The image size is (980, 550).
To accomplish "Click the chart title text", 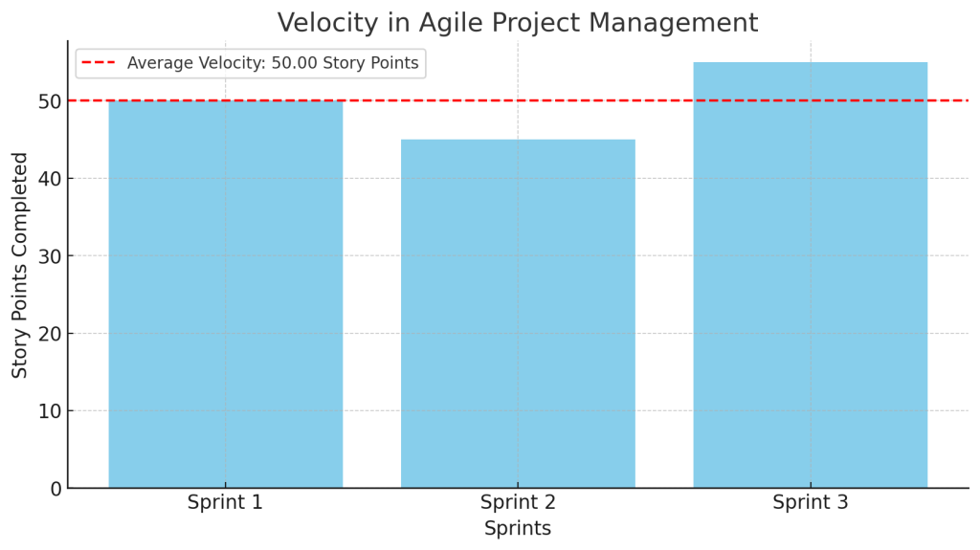I will click(x=518, y=23).
